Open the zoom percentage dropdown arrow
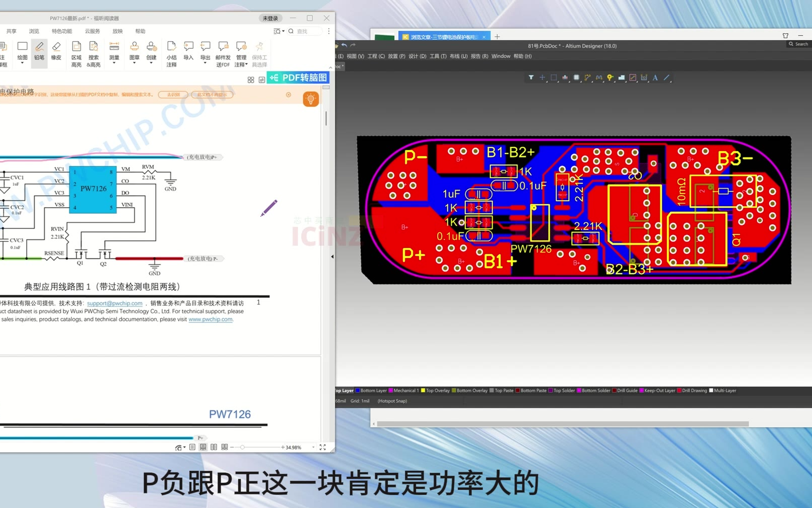This screenshot has height=508, width=812. point(314,447)
